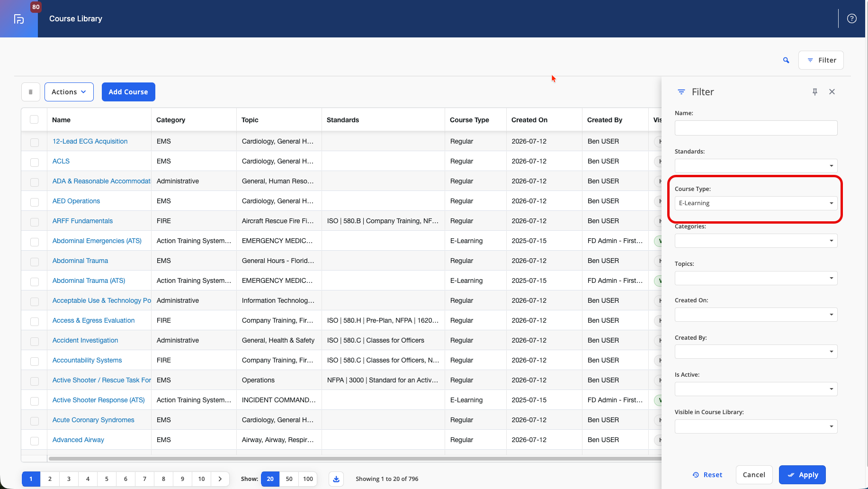Open the Standards filter dropdown
Screen dimensions: 868x489
click(x=756, y=166)
